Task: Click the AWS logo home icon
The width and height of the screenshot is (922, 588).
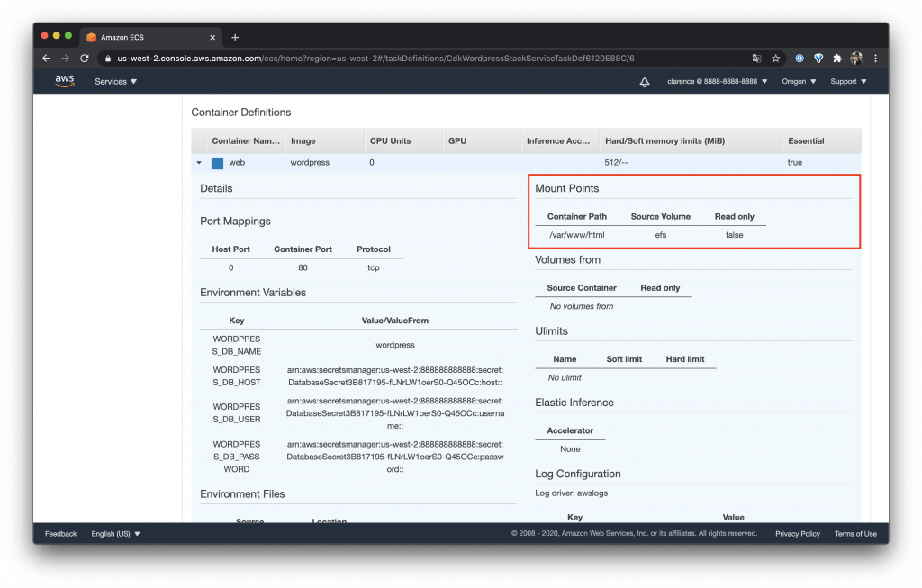Action: coord(65,81)
